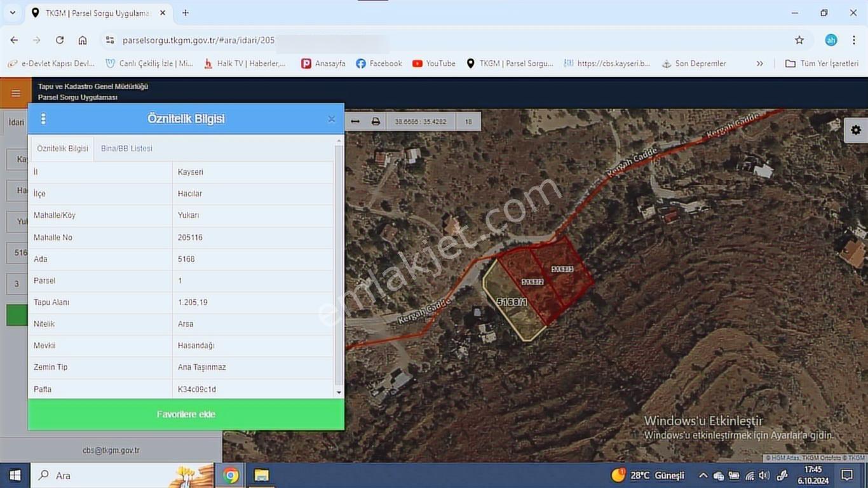Image resolution: width=868 pixels, height=488 pixels.
Task: Click the cbs@tkgm.gov.tr email link
Action: (x=111, y=451)
